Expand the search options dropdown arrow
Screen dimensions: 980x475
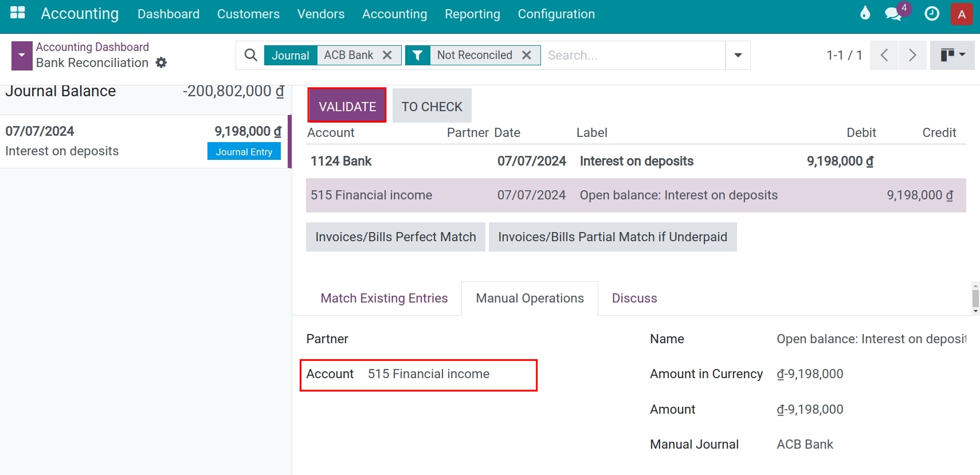(738, 55)
